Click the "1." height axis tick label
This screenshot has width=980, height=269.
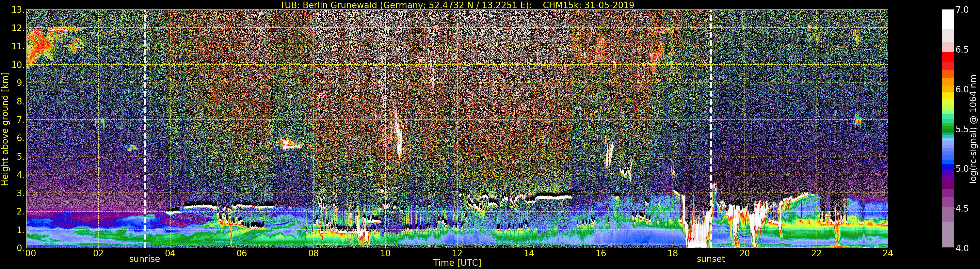point(21,229)
